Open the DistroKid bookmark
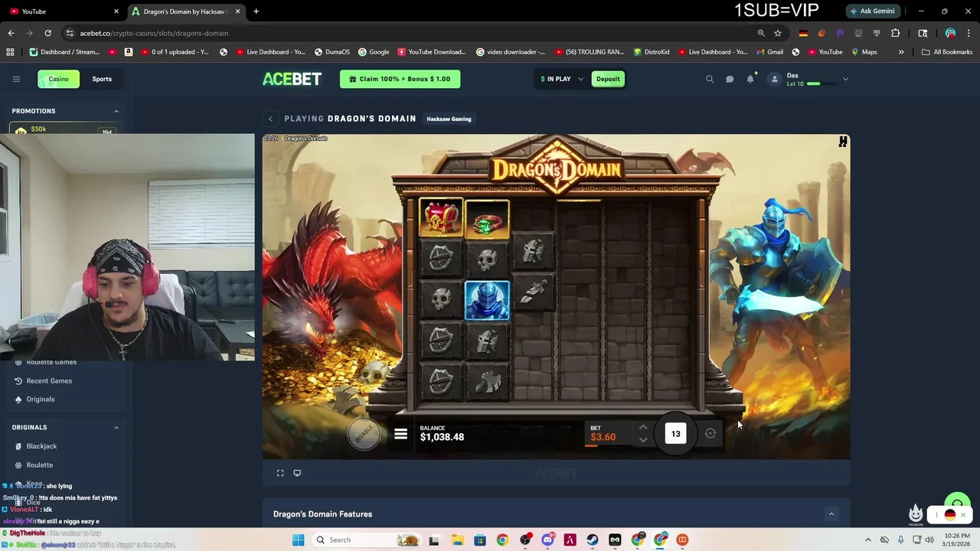The height and width of the screenshot is (551, 980). point(652,52)
